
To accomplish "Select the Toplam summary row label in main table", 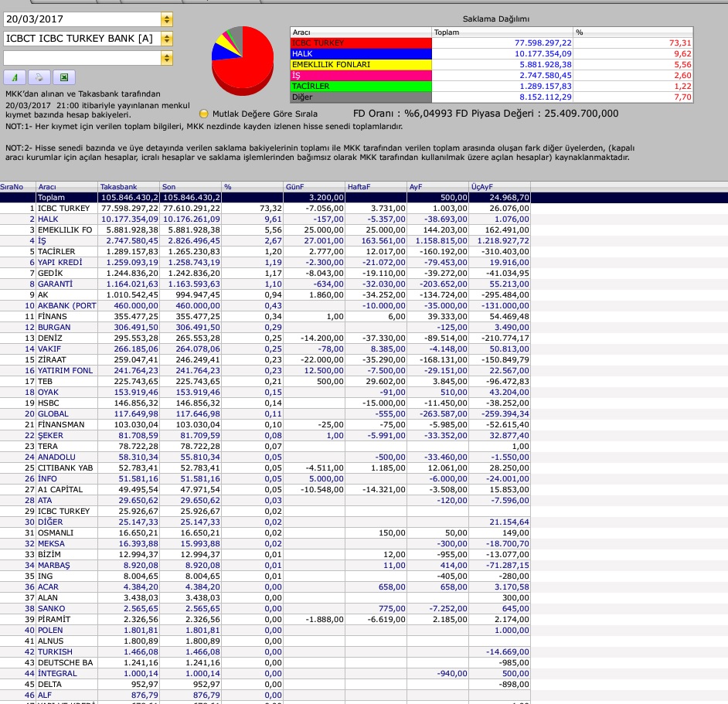I will [51, 197].
